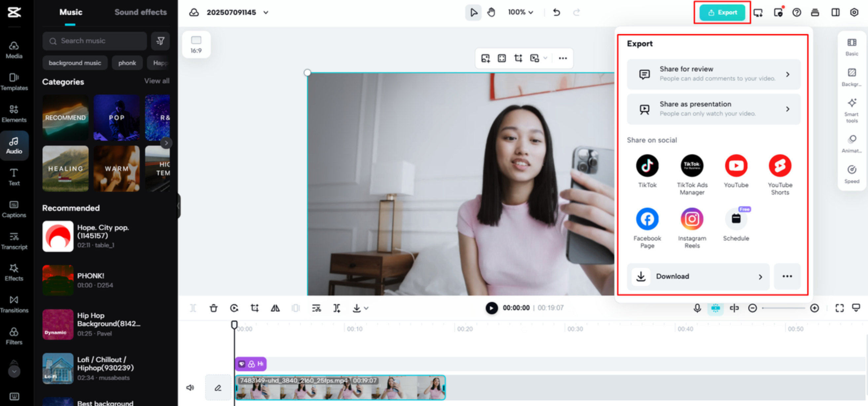Viewport: 868px width, 406px height.
Task: Click the music filter icon
Action: [161, 41]
